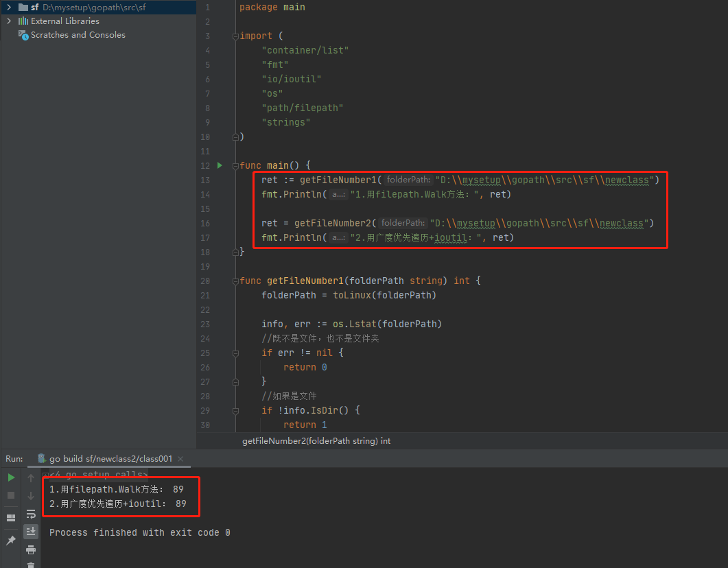Image resolution: width=728 pixels, height=568 pixels.
Task: Click the sf project folder icon
Action: [x=23, y=7]
